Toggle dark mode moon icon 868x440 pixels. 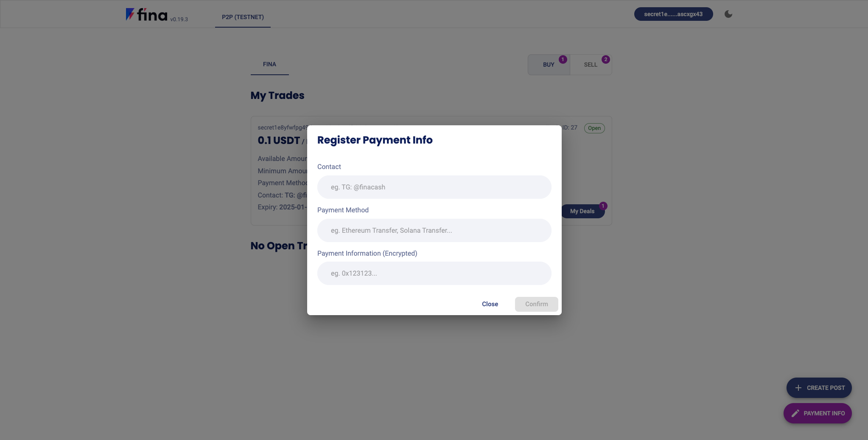tap(728, 14)
